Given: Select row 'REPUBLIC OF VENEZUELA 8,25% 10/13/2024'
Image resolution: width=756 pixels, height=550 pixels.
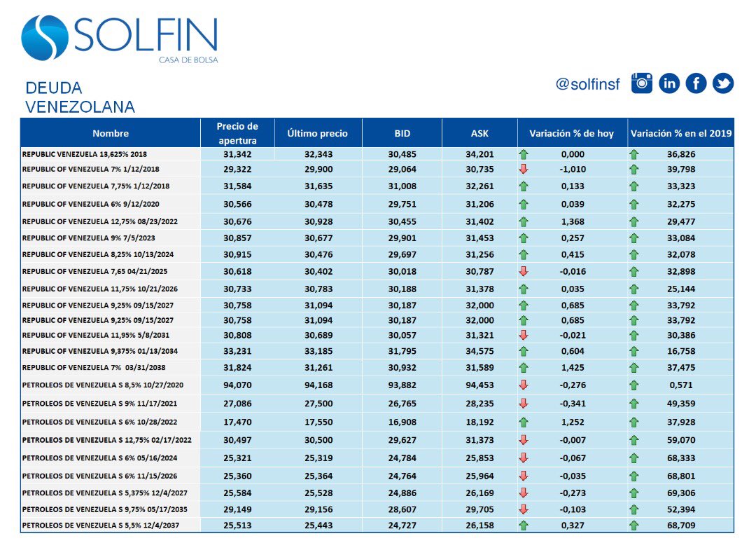Looking at the screenshot, I should coord(377,255).
